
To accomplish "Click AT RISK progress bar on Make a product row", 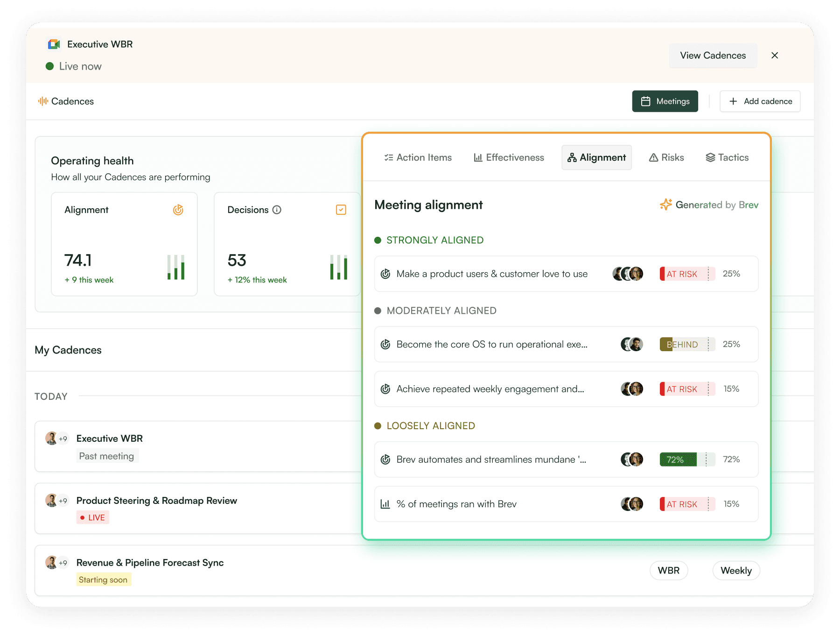I will click(687, 274).
